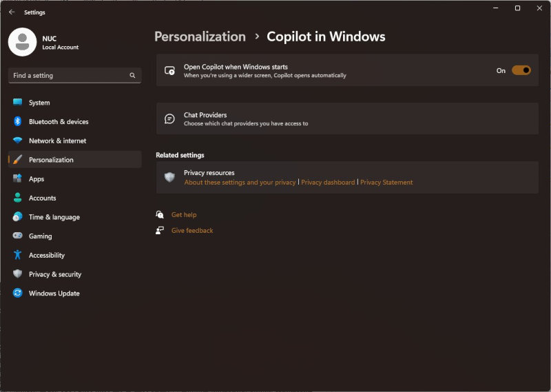Screen dimensions: 551x392
Task: Click the Accessibility figure icon
Action: click(x=17, y=255)
